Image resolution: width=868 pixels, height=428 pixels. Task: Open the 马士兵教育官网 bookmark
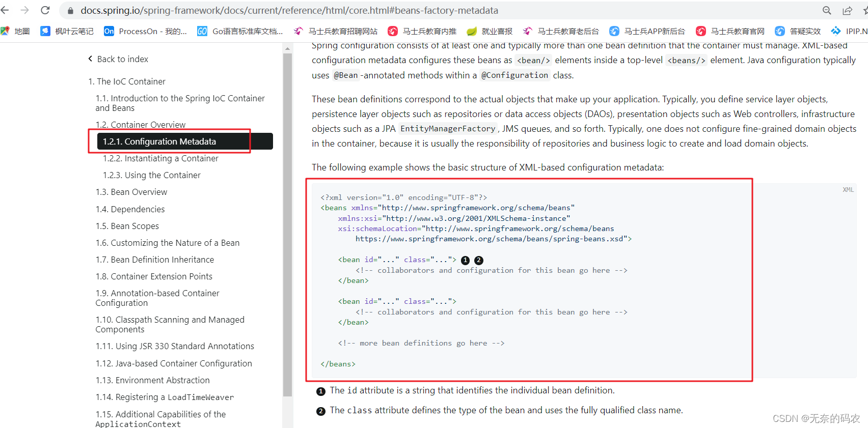tap(730, 31)
